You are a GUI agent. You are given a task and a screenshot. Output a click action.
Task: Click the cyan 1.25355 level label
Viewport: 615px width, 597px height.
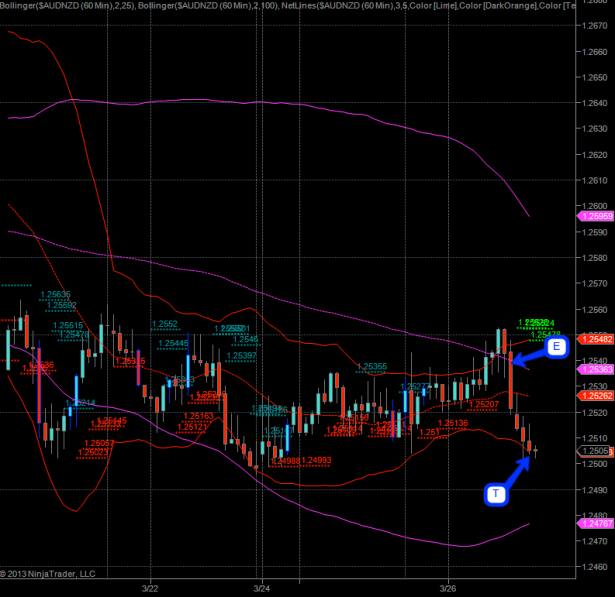click(x=372, y=366)
